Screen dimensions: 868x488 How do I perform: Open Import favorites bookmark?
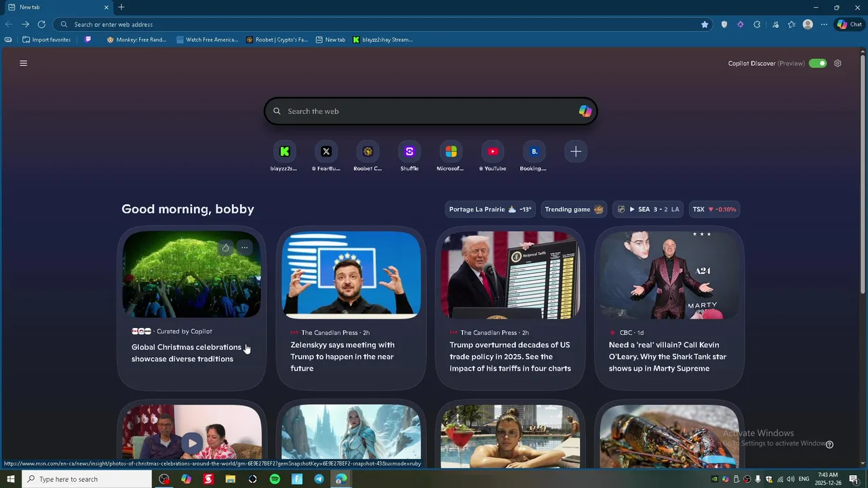tap(46, 39)
